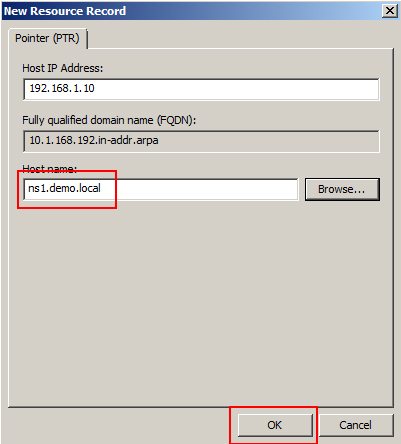
Task: Click blank area of the PTR tab panel
Action: pyautogui.click(x=200, y=300)
